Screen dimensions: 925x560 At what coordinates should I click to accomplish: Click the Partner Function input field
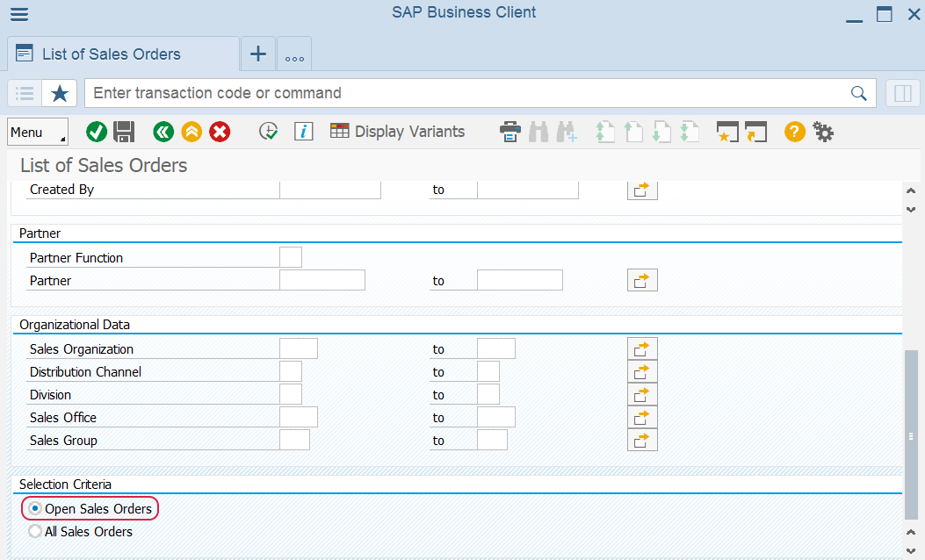click(x=291, y=257)
